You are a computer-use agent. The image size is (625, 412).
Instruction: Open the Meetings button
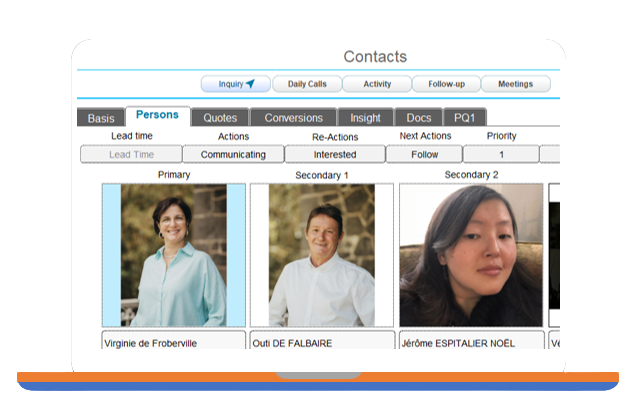point(515,84)
